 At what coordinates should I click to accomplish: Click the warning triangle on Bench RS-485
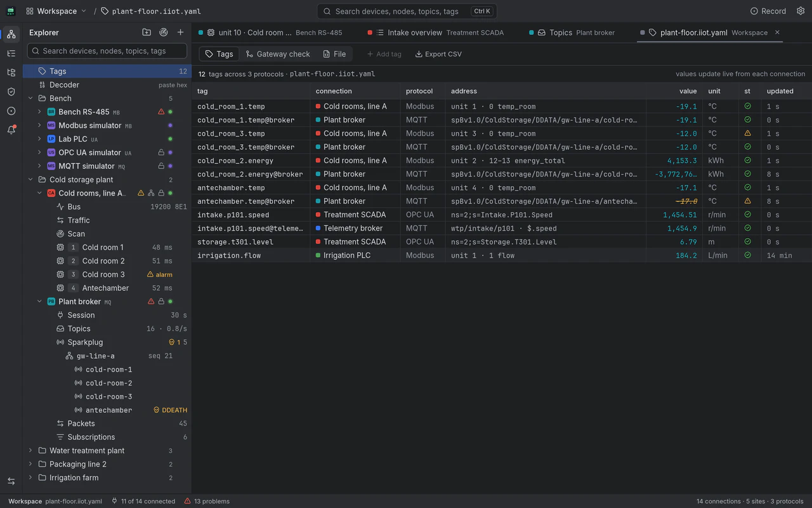click(x=161, y=112)
